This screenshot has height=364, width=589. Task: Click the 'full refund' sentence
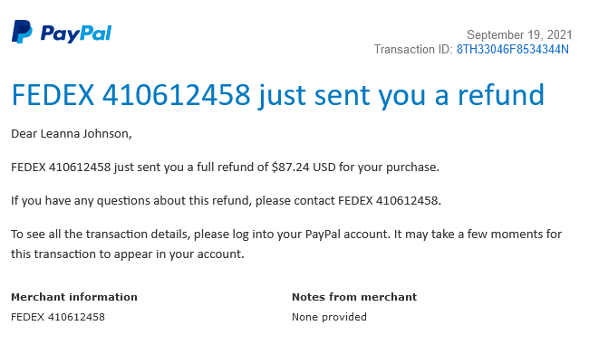click(x=225, y=168)
